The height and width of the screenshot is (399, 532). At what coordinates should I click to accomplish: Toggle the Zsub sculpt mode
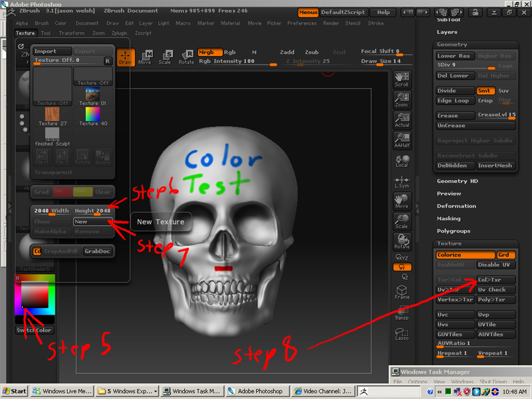(x=311, y=53)
